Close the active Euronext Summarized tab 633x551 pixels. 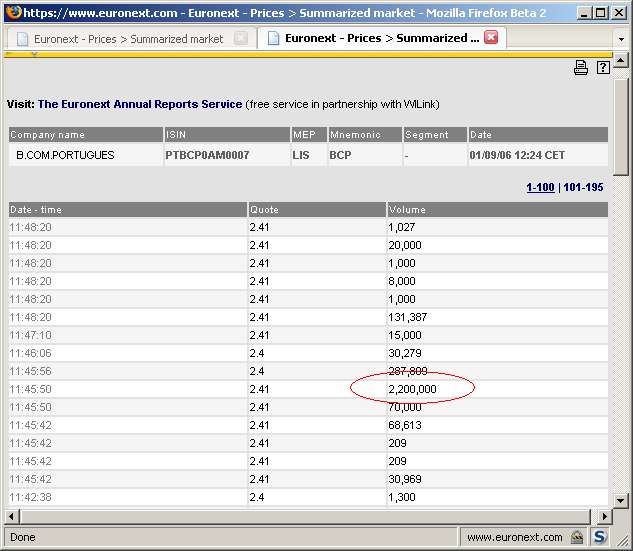point(491,38)
